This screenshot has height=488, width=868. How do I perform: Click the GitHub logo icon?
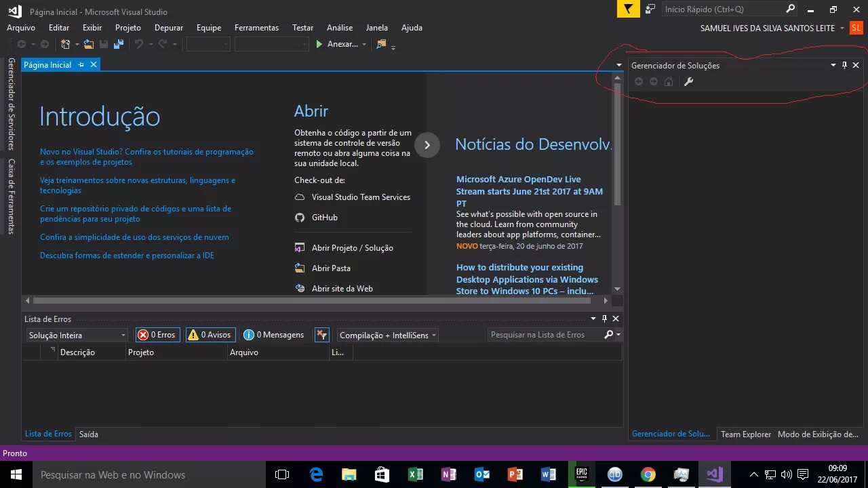pyautogui.click(x=300, y=218)
